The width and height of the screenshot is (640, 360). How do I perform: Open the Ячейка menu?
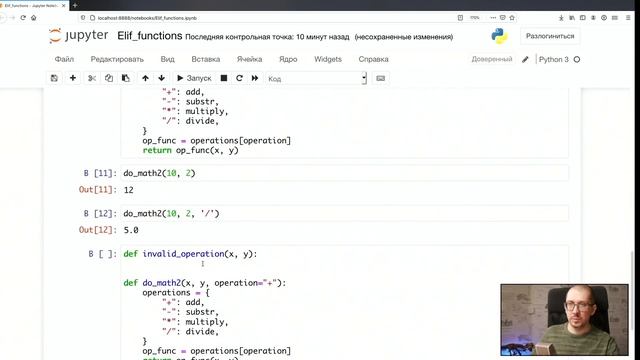click(249, 59)
